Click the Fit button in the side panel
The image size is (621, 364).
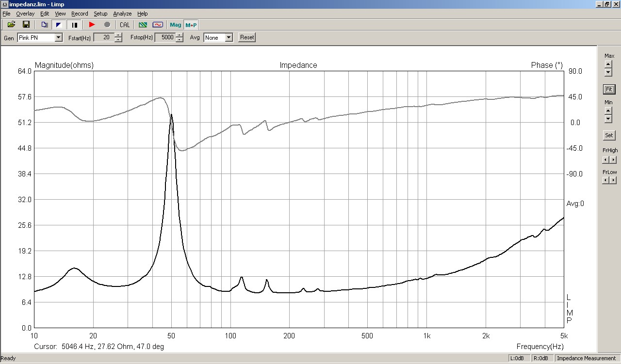point(609,89)
